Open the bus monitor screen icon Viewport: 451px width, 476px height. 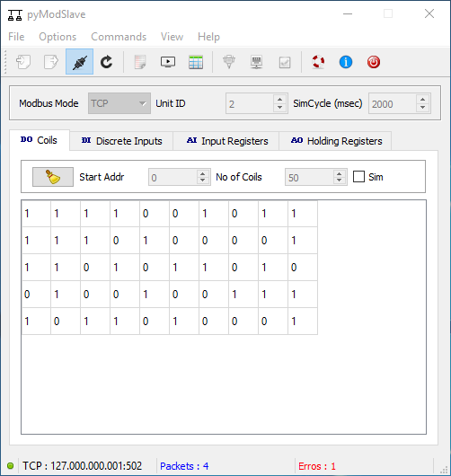168,62
